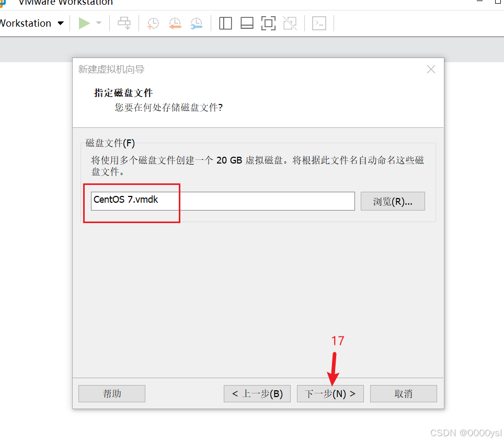Image resolution: width=504 pixels, height=442 pixels.
Task: Take a snapshot using the clock-plus icon
Action: [x=153, y=24]
